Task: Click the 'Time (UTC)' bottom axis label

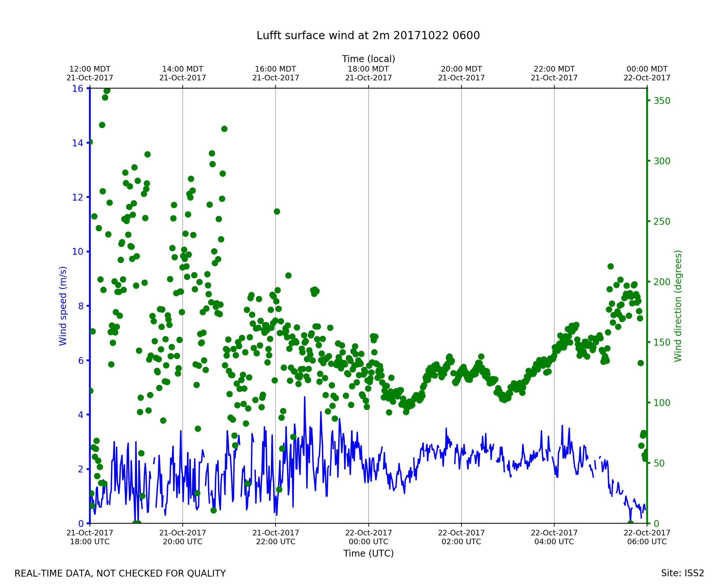Action: coord(368,553)
